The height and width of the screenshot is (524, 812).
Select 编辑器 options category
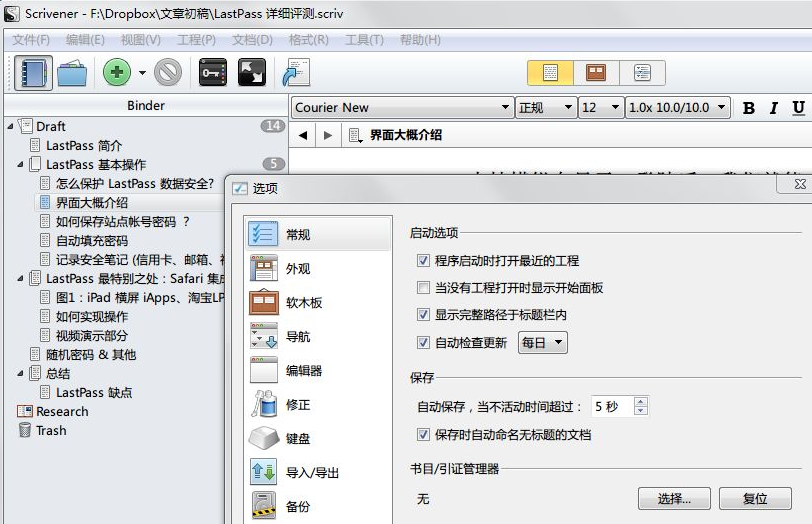tap(318, 371)
